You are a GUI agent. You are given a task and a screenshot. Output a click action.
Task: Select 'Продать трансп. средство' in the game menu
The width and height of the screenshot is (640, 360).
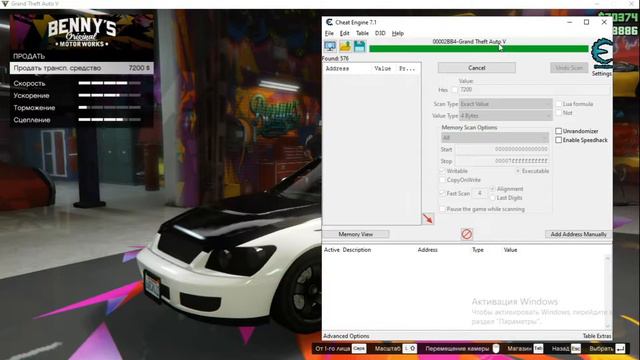82,68
